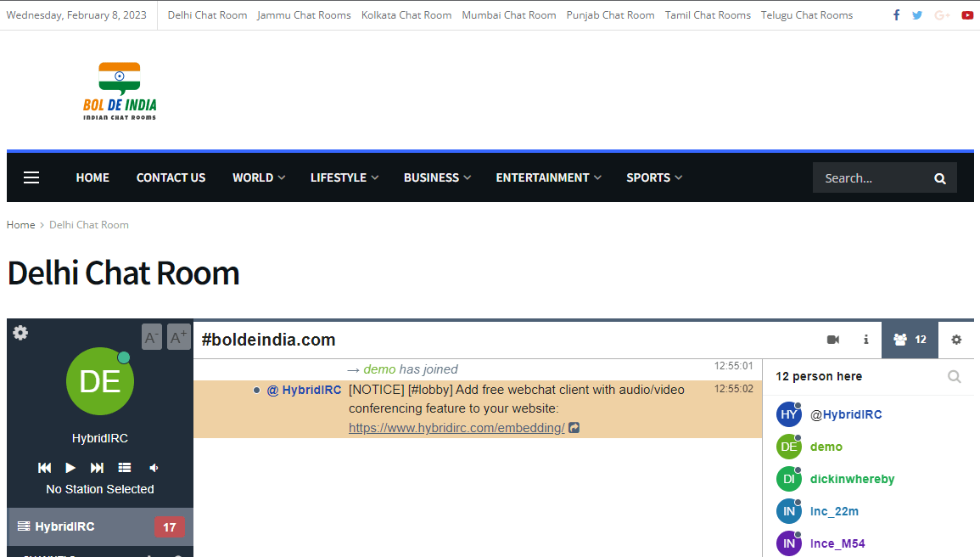Expand the LIFESTYLE dropdown menu
Viewport: 980px width, 557px height.
click(x=344, y=177)
